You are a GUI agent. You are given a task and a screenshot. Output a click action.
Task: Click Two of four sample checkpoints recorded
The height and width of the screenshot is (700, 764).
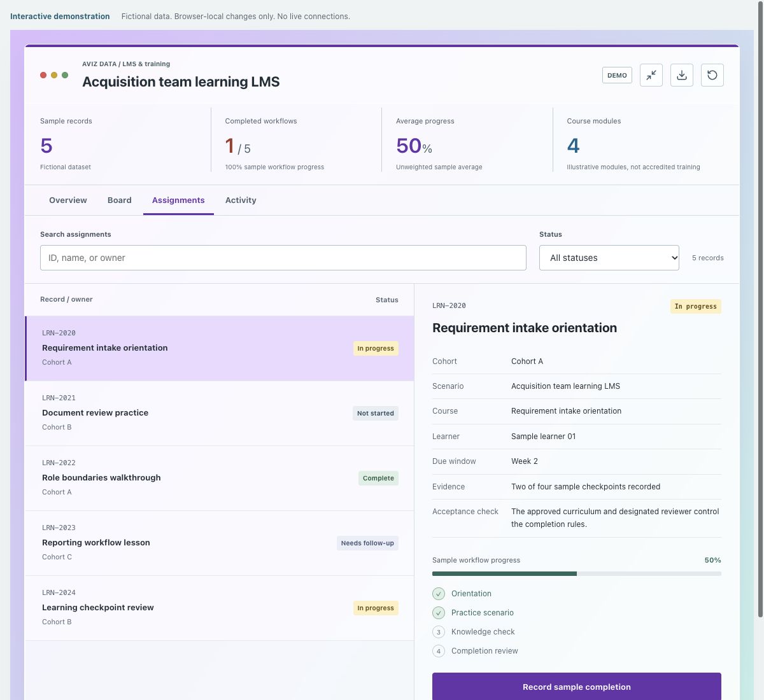pos(586,487)
